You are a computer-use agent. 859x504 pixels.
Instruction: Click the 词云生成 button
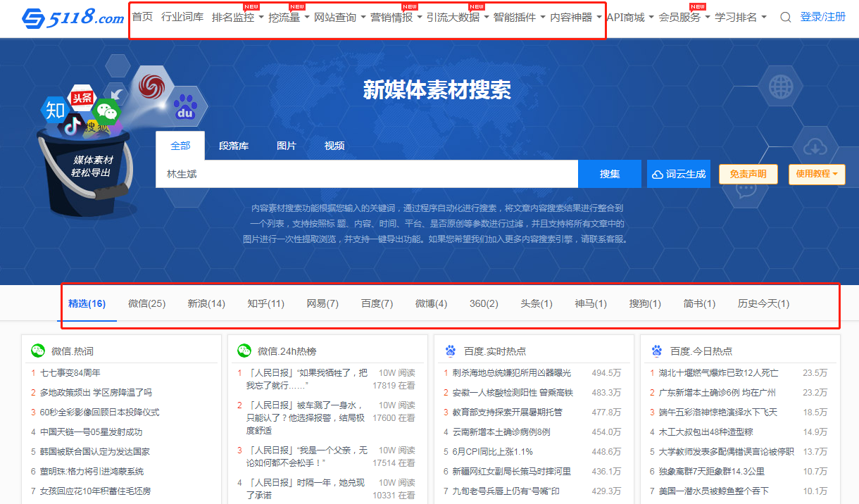coord(679,174)
